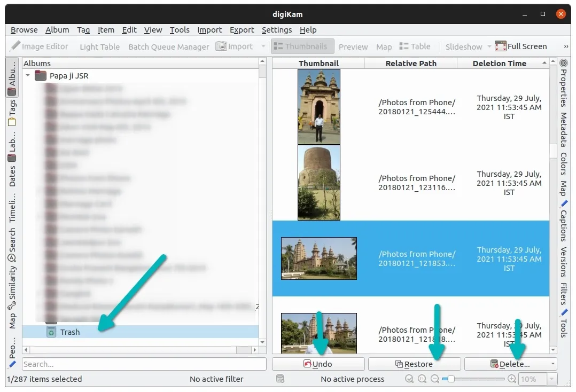
Task: Click the album Search input field
Action: pyautogui.click(x=144, y=364)
